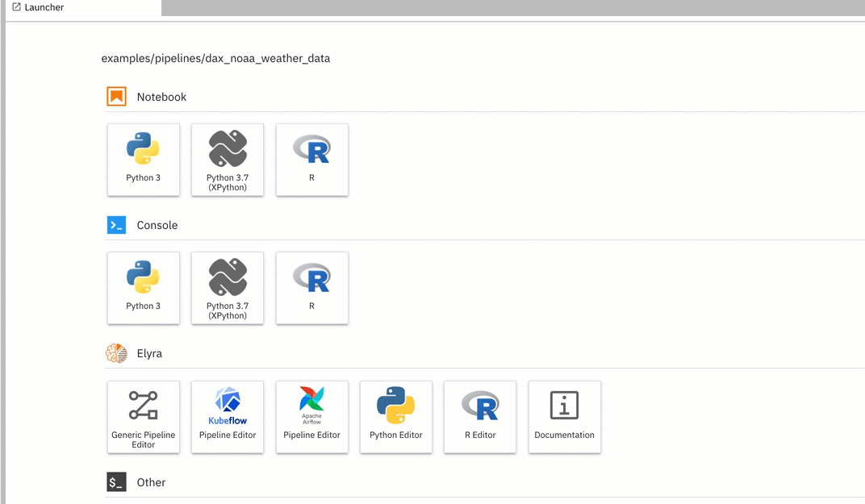Launch a Python 3.7 (XPython) notebook

point(227,159)
